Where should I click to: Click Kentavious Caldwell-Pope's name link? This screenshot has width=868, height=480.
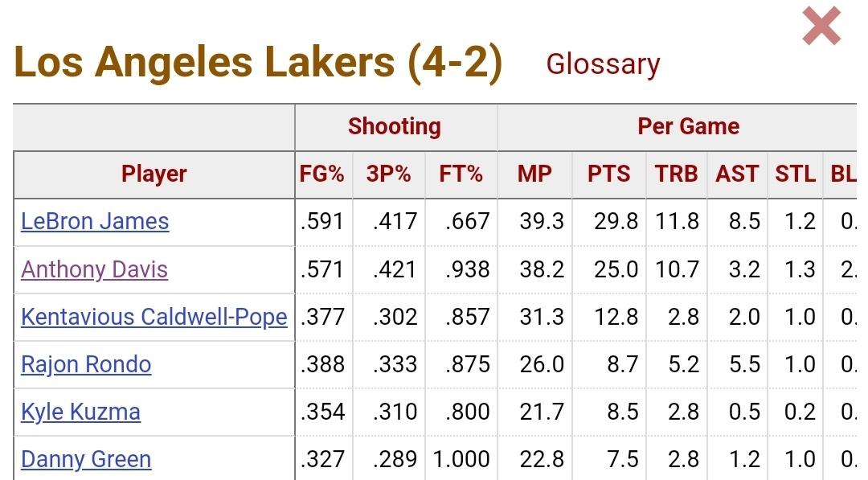154,317
